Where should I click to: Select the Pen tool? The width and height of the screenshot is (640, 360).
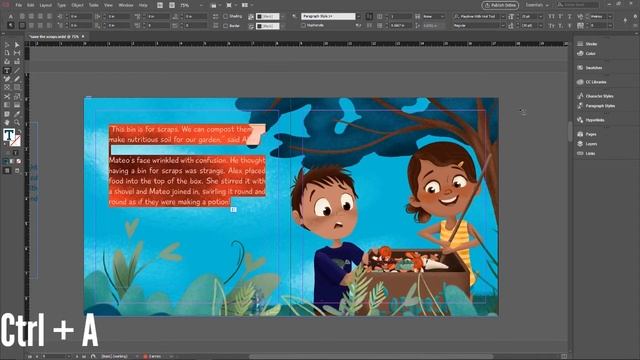coord(7,79)
